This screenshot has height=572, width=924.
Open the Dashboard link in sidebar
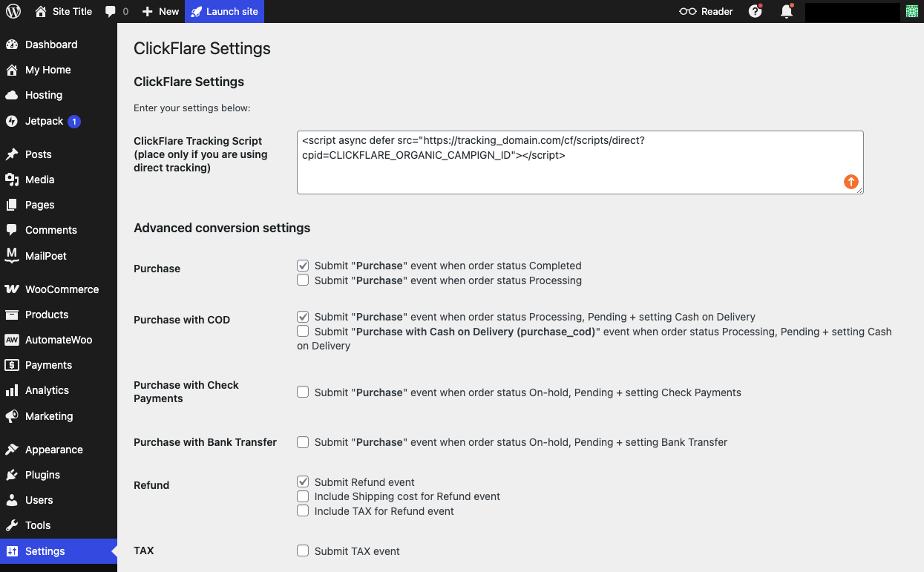[50, 45]
